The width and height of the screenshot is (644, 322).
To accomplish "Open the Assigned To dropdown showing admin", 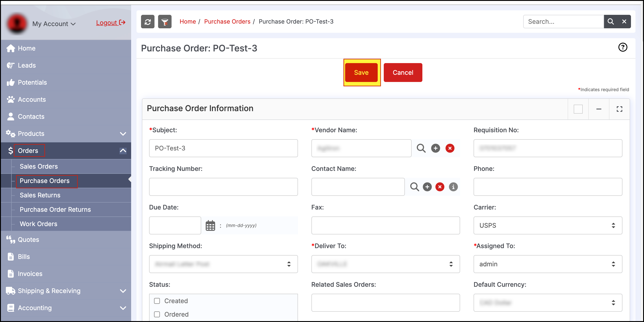I will coord(548,264).
